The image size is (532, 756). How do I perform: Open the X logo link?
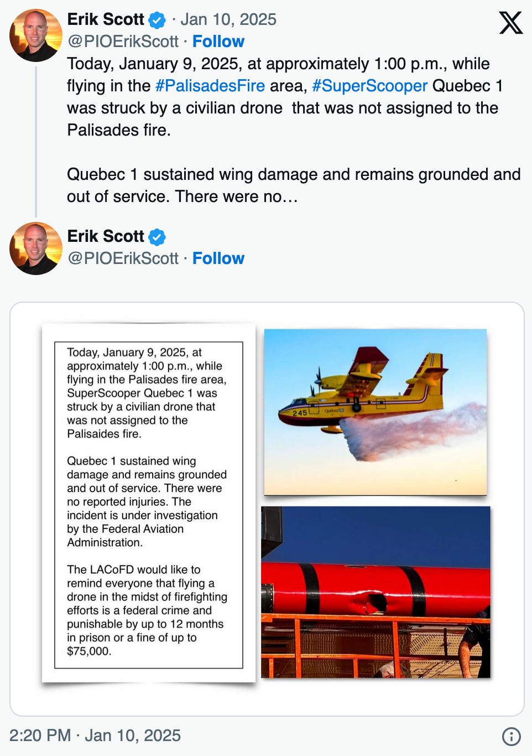[x=510, y=23]
